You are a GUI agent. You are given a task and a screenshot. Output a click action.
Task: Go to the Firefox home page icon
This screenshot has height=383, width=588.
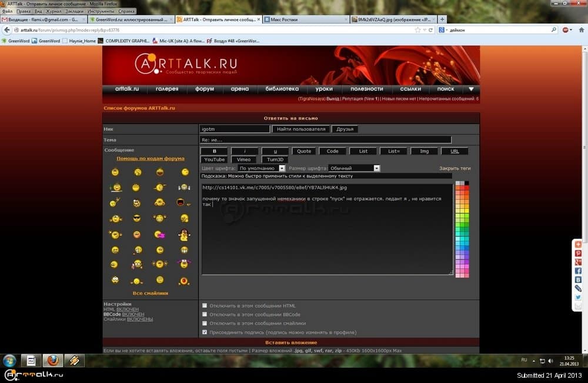pos(582,29)
